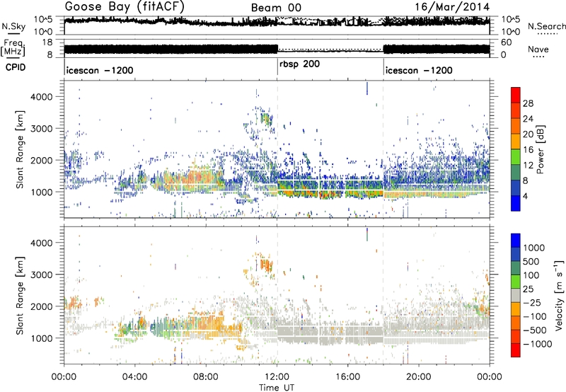This screenshot has height=392, width=566.
Task: Click the "2000" tick of the velocity panel
Action: (41, 306)
